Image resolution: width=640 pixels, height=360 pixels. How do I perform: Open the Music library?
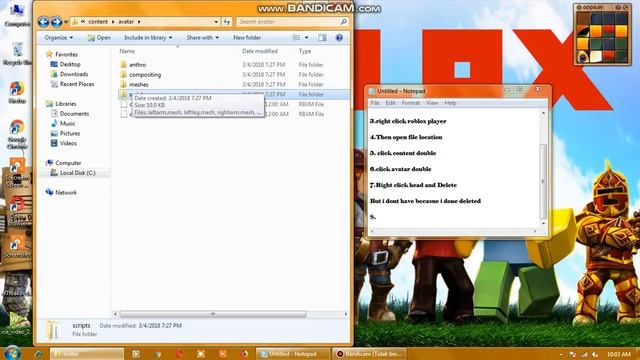click(67, 123)
